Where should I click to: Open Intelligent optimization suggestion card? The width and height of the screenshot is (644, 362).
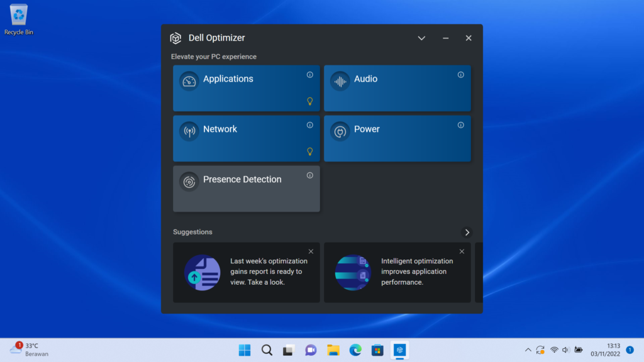tap(397, 273)
